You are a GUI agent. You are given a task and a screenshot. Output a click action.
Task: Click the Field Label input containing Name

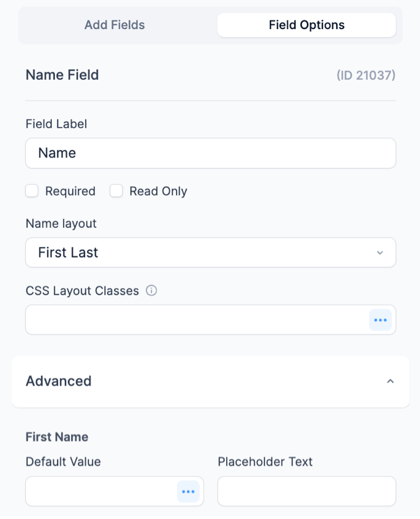211,153
